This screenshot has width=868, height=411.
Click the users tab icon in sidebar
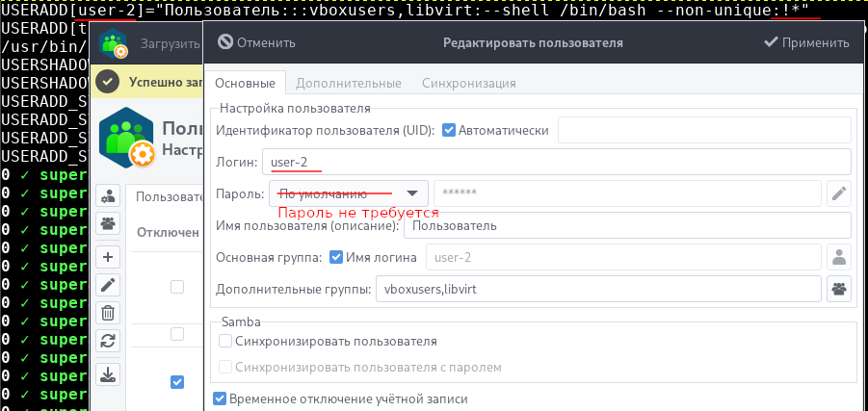pos(108,196)
